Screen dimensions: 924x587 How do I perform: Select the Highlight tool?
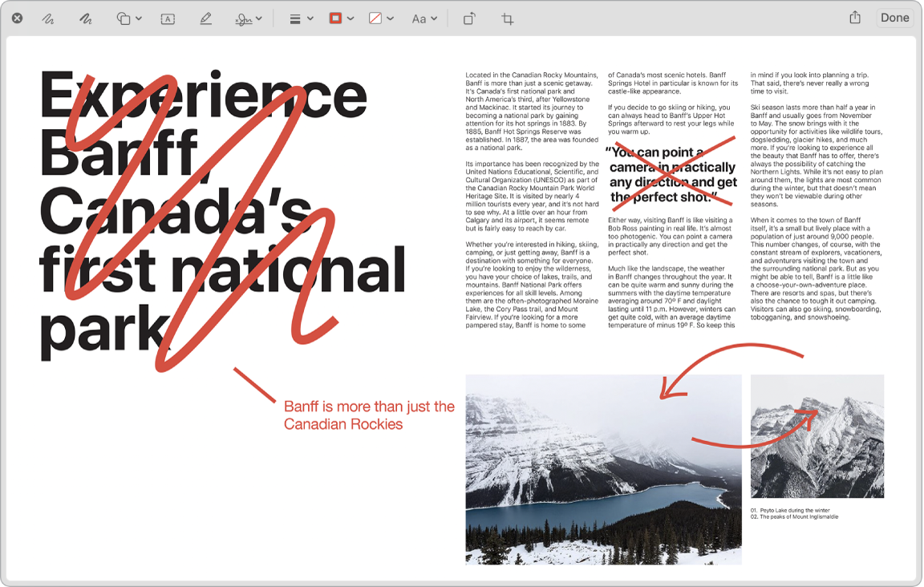tap(206, 18)
